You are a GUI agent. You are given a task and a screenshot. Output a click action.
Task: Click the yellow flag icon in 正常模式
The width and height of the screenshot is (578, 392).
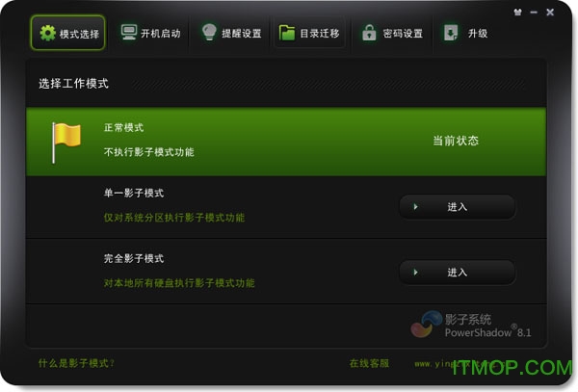pyautogui.click(x=66, y=143)
